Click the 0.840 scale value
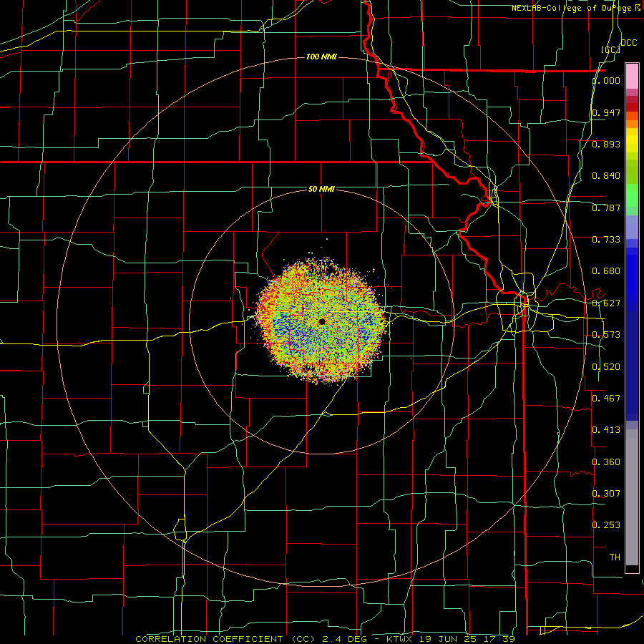Viewport: 644px width, 644px height. pyautogui.click(x=606, y=176)
